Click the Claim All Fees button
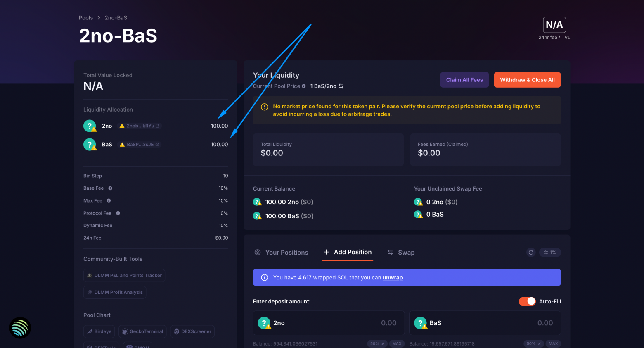Screen dimensions: 644x348 [464, 79]
